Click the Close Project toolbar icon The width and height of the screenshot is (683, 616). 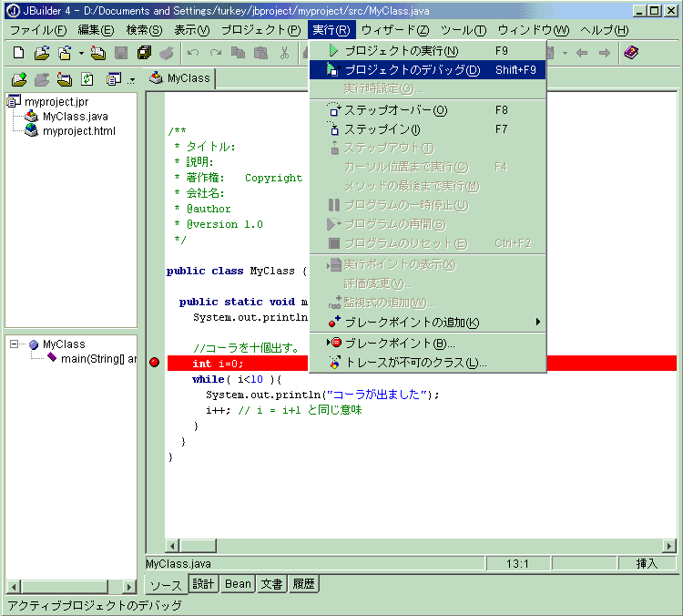tap(98, 53)
